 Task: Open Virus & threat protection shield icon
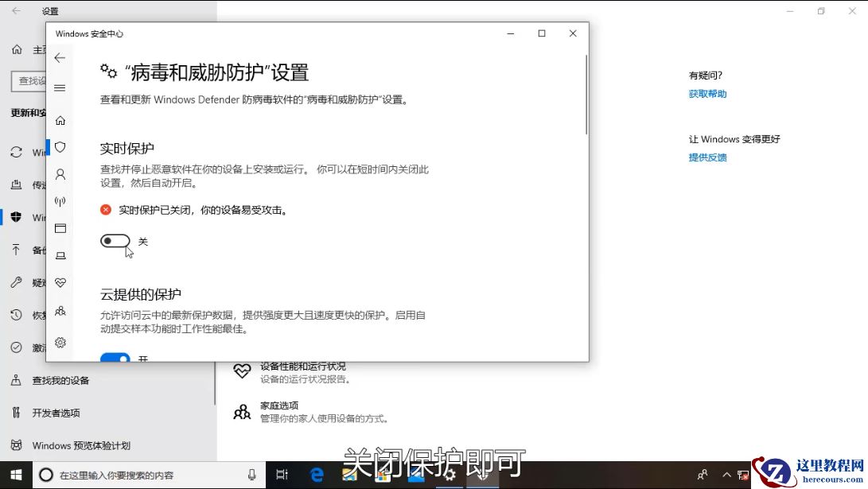pyautogui.click(x=60, y=147)
